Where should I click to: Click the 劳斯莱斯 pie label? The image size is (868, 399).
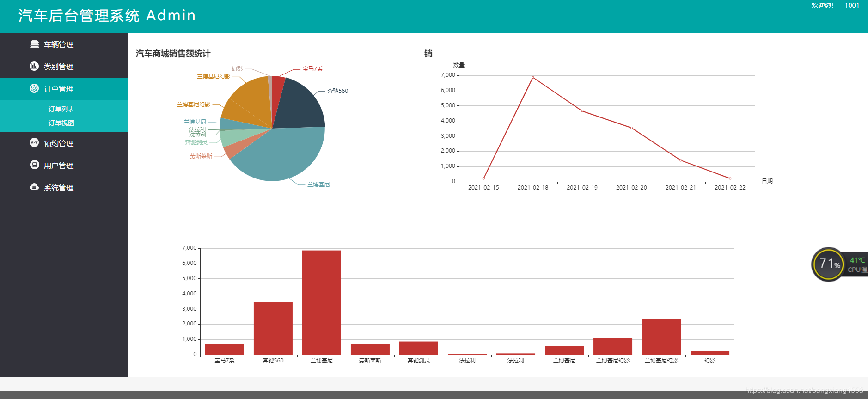tap(201, 156)
